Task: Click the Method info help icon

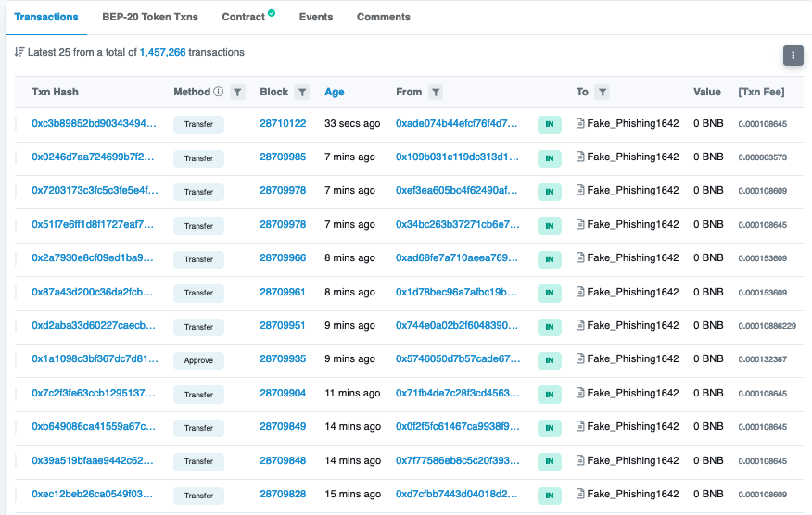Action: tap(219, 93)
